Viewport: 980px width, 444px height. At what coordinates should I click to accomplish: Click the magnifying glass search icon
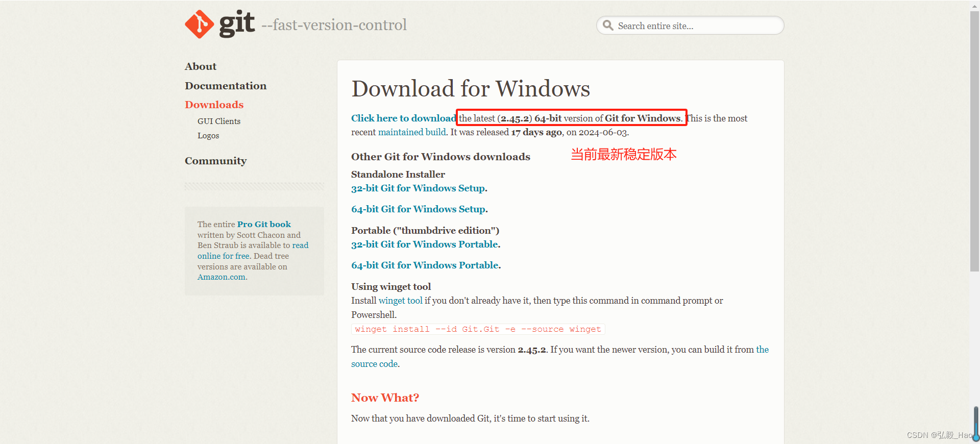(x=607, y=26)
